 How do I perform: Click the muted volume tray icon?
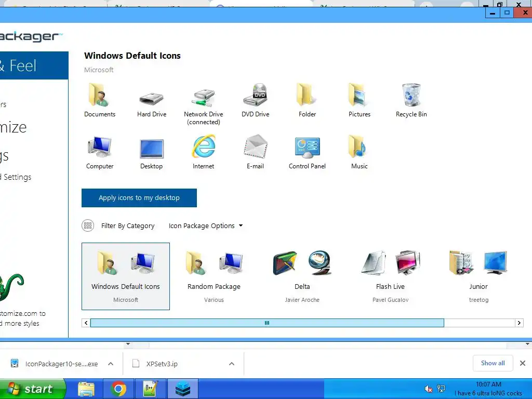[429, 389]
